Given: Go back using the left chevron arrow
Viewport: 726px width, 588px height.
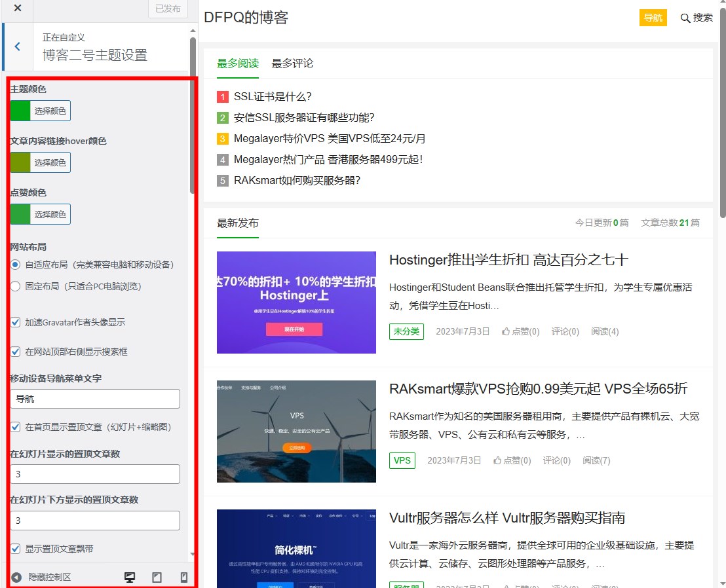Looking at the screenshot, I should click(17, 46).
